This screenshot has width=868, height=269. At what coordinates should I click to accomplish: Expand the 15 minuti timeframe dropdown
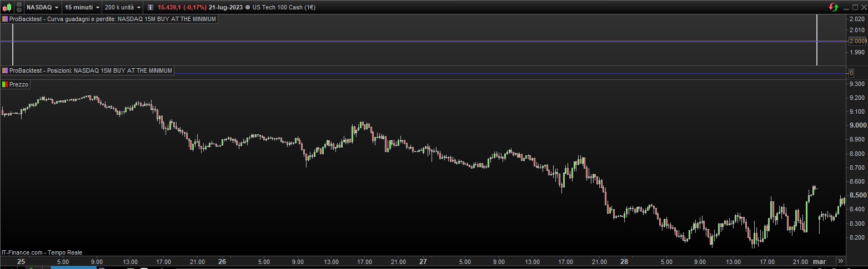82,7
